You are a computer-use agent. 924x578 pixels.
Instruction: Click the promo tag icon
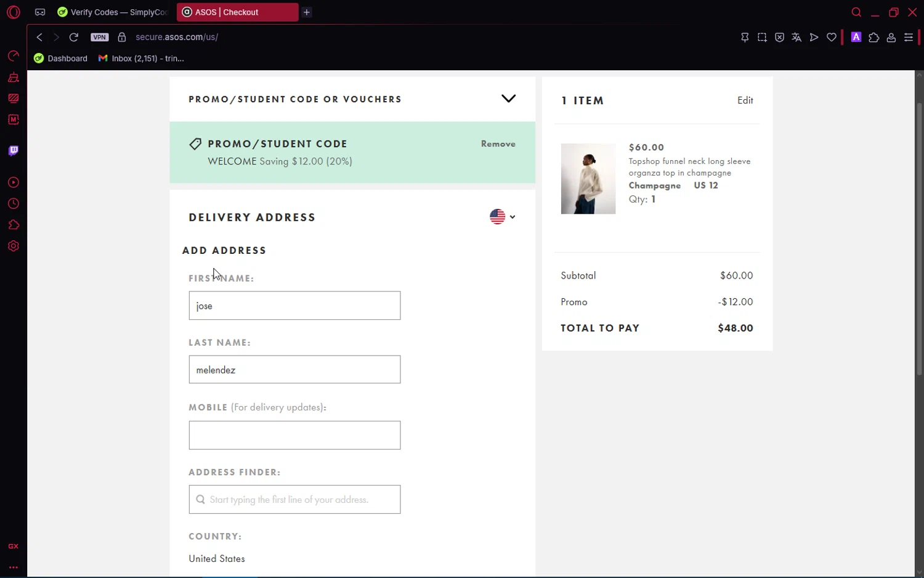tap(195, 144)
